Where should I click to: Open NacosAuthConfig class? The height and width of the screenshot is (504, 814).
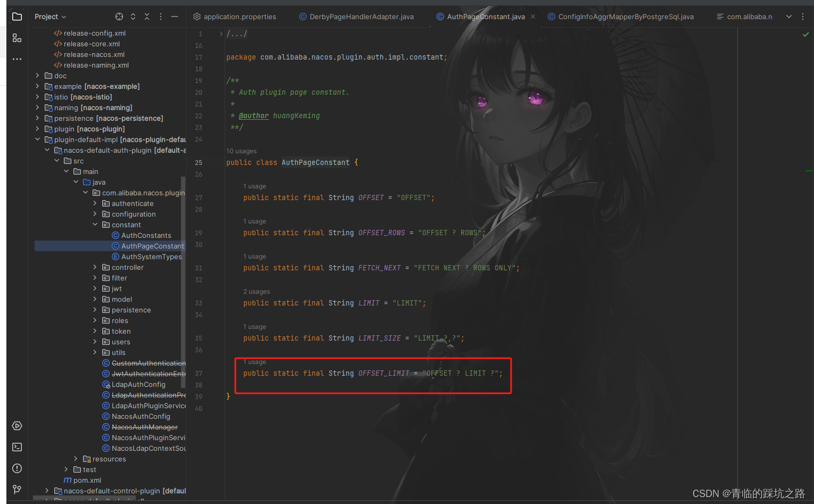pyautogui.click(x=136, y=416)
